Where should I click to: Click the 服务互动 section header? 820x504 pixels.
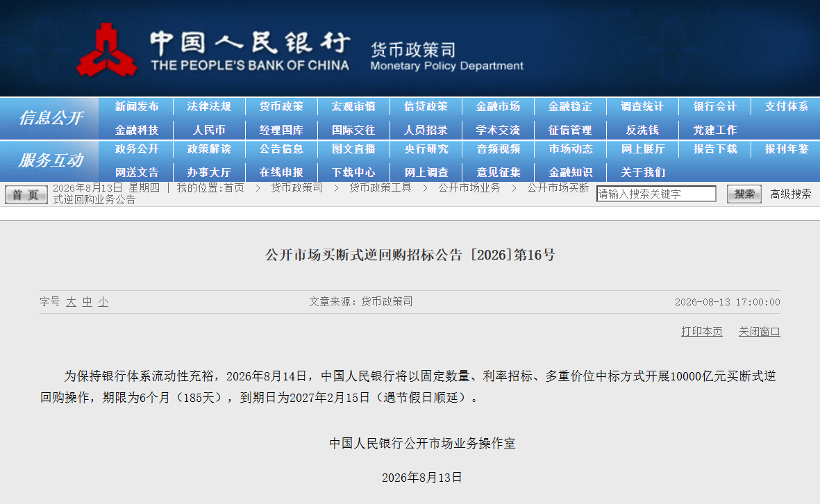(51, 160)
